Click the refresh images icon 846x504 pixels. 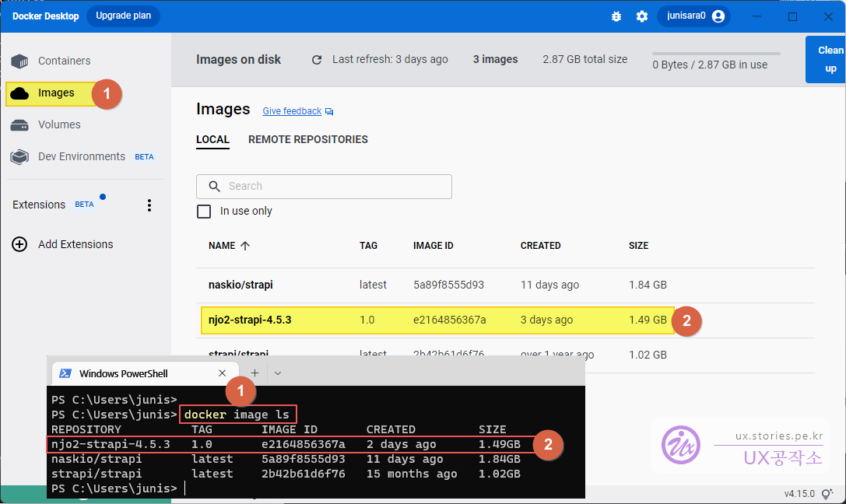[317, 60]
